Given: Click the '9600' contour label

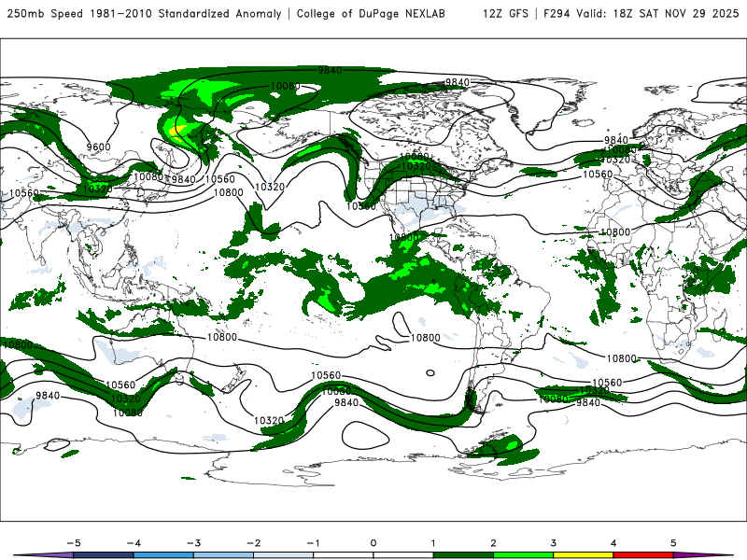Looking at the screenshot, I should [x=99, y=147].
